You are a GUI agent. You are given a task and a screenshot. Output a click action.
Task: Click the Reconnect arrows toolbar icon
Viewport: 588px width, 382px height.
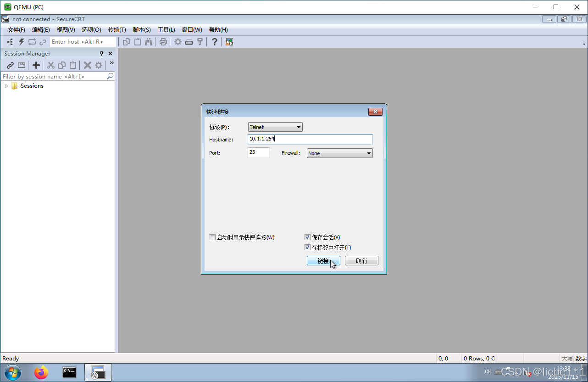pos(32,42)
